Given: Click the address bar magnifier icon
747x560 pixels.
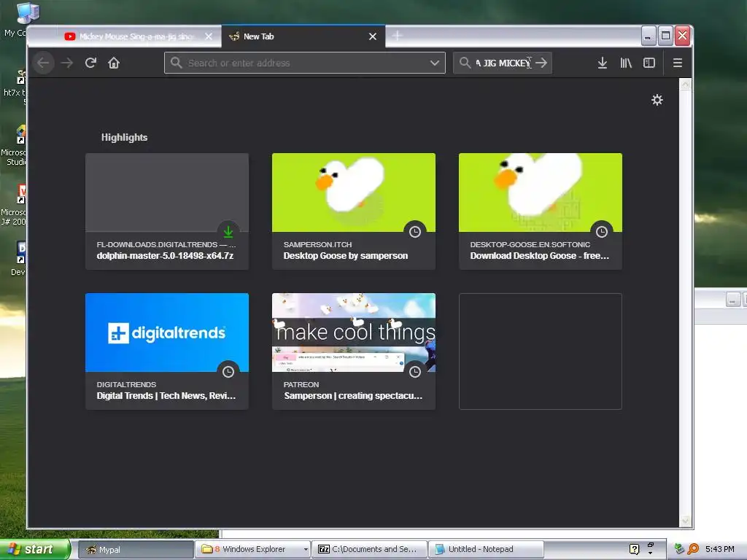Looking at the screenshot, I should pyautogui.click(x=176, y=63).
